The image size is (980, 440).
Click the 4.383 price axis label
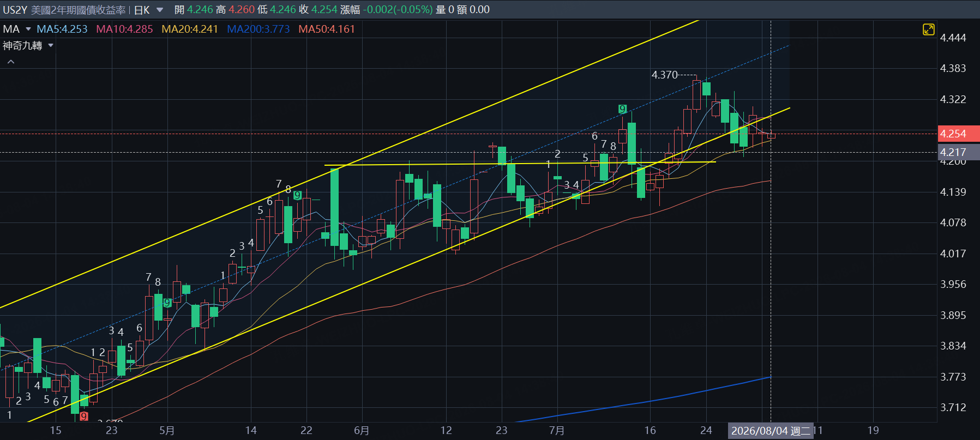click(x=953, y=68)
